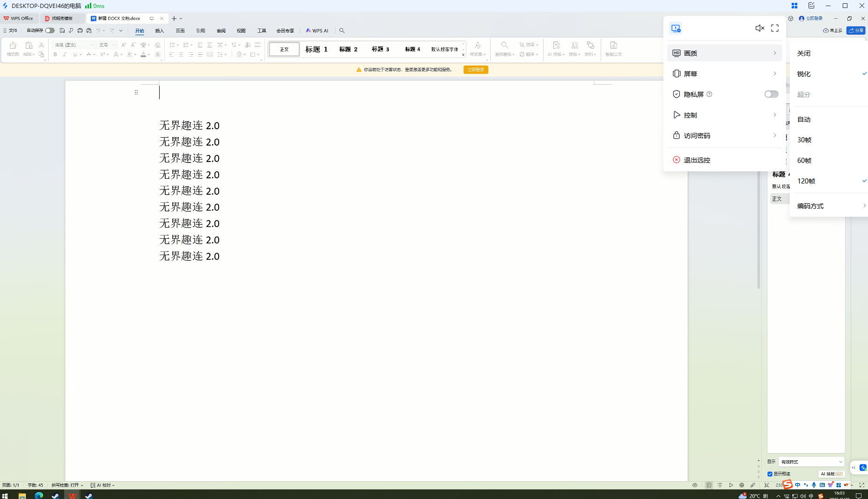Click the orange 立即登录 button

[x=476, y=70]
